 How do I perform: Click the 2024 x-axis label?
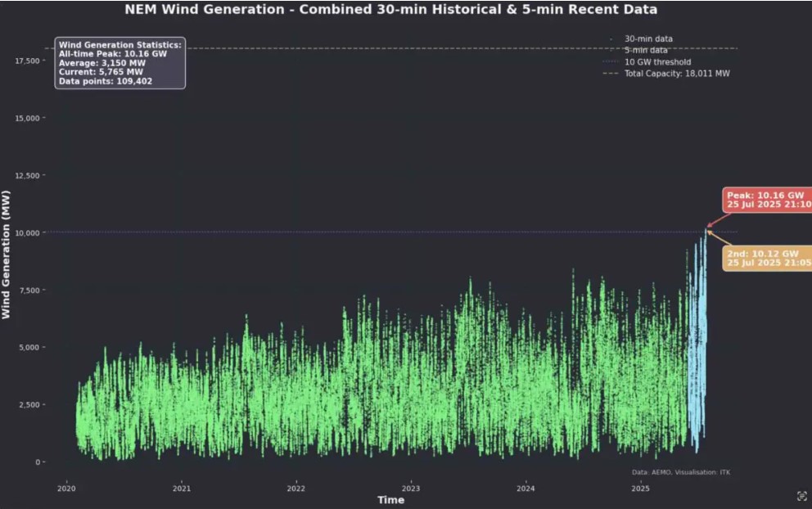click(x=526, y=489)
